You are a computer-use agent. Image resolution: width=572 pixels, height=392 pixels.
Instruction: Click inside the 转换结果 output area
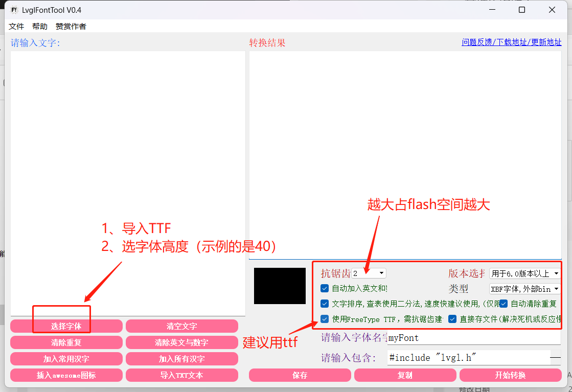click(405, 155)
